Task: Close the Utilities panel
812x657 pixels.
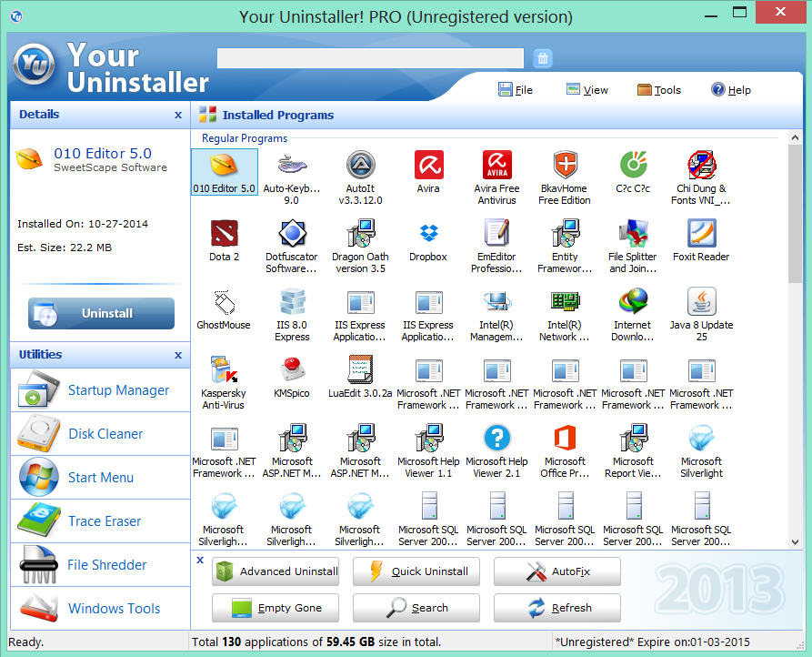Action: (178, 355)
